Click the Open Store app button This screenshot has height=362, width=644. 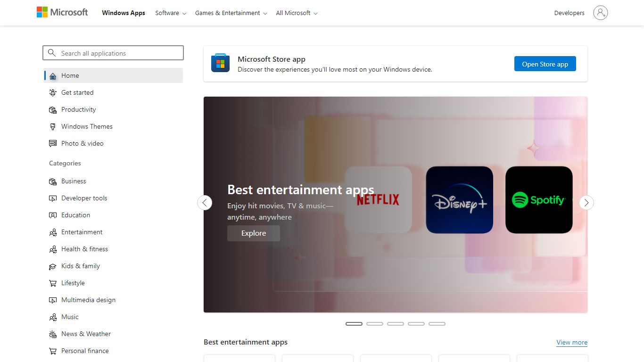tap(545, 64)
